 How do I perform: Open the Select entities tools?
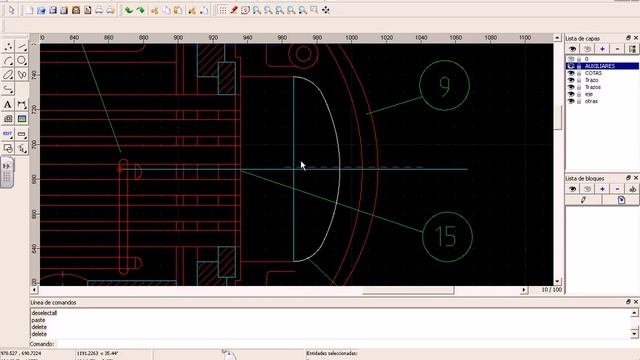tap(22, 148)
